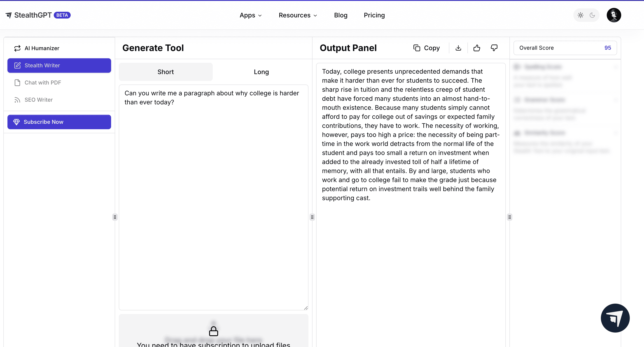This screenshot has height=347, width=644.
Task: Select the Long length tab
Action: click(x=261, y=72)
